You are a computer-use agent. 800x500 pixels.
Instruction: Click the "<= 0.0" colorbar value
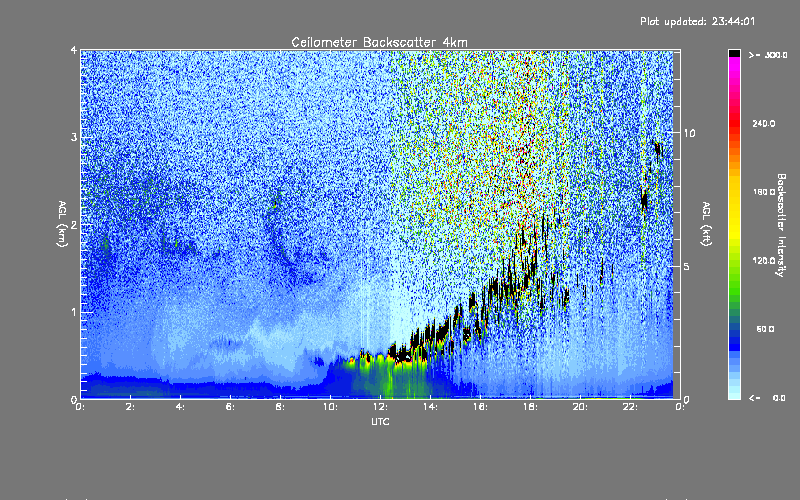767,398
